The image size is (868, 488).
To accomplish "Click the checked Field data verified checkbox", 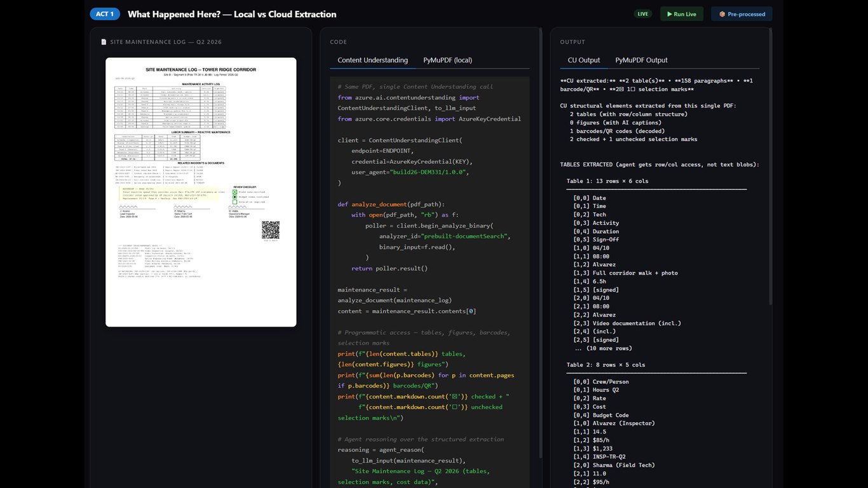I will [x=234, y=191].
